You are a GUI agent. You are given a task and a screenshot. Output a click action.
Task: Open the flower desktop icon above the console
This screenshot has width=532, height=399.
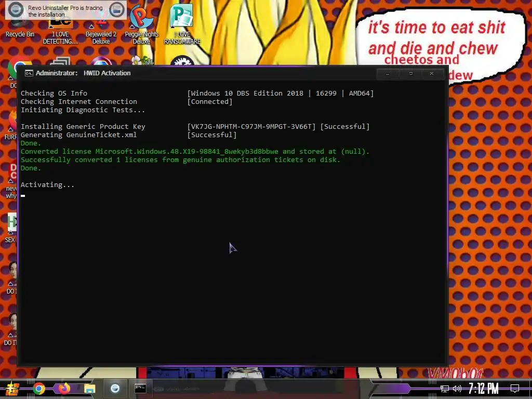[142, 60]
